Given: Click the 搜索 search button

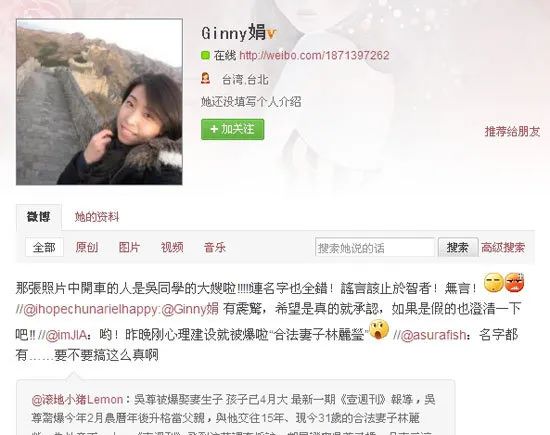Looking at the screenshot, I should coord(457,247).
